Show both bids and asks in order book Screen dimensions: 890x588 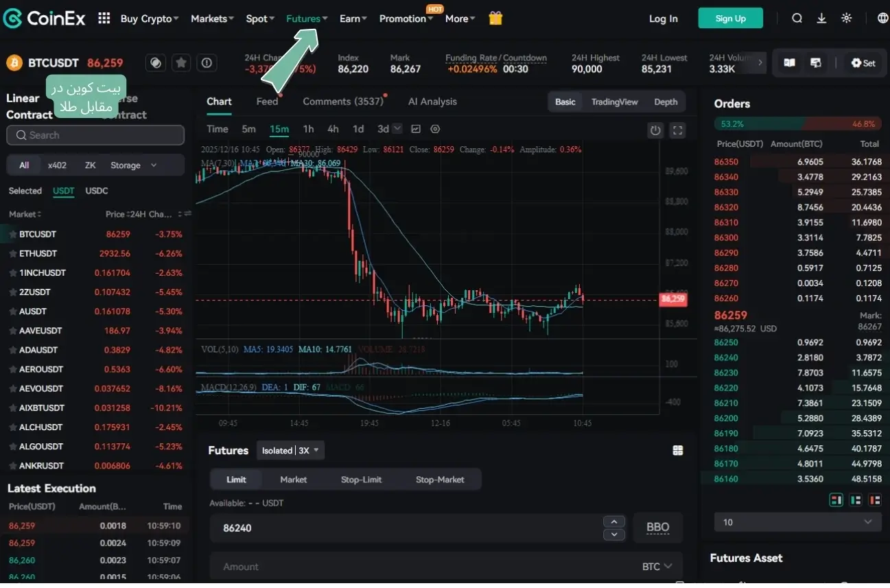tap(836, 499)
